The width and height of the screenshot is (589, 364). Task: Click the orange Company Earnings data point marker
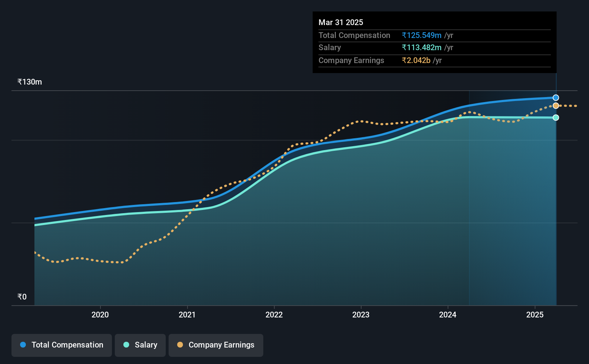556,106
